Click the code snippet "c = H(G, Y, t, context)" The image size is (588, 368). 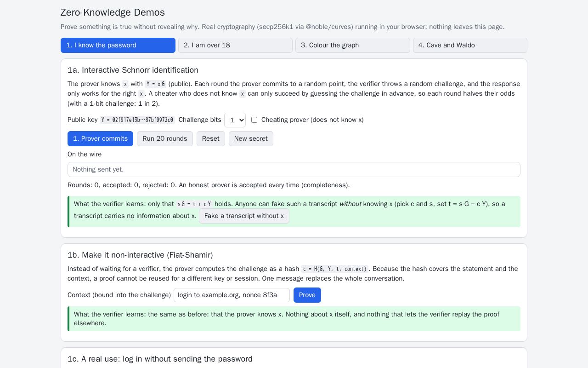click(335, 269)
